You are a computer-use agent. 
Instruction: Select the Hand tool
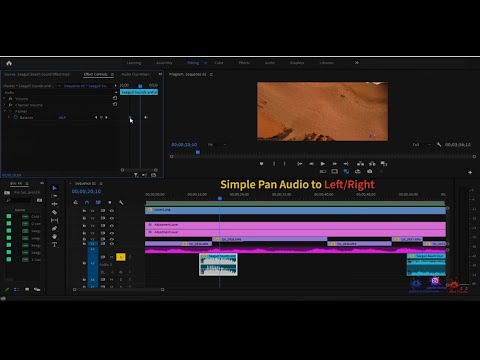55,237
